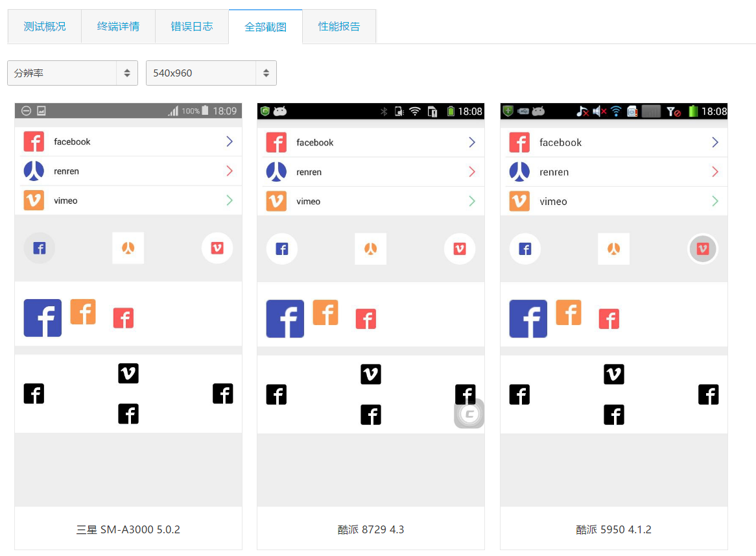The height and width of the screenshot is (556, 756).
Task: Click renren icon in Coolpad 5950 list
Action: (x=519, y=172)
